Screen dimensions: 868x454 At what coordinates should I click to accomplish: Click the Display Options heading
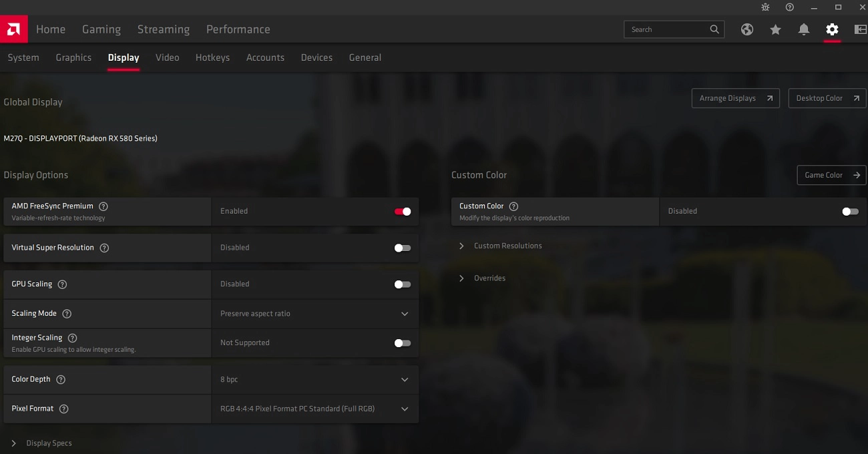36,175
